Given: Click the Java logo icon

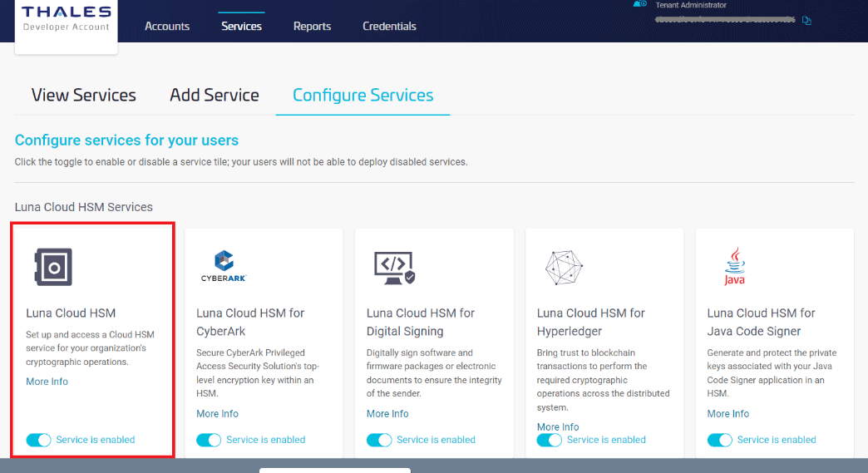Looking at the screenshot, I should pos(734,267).
